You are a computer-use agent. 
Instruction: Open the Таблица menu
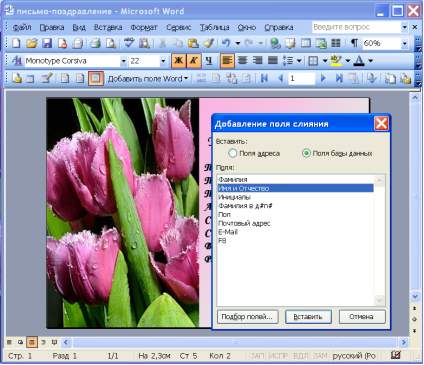click(214, 27)
